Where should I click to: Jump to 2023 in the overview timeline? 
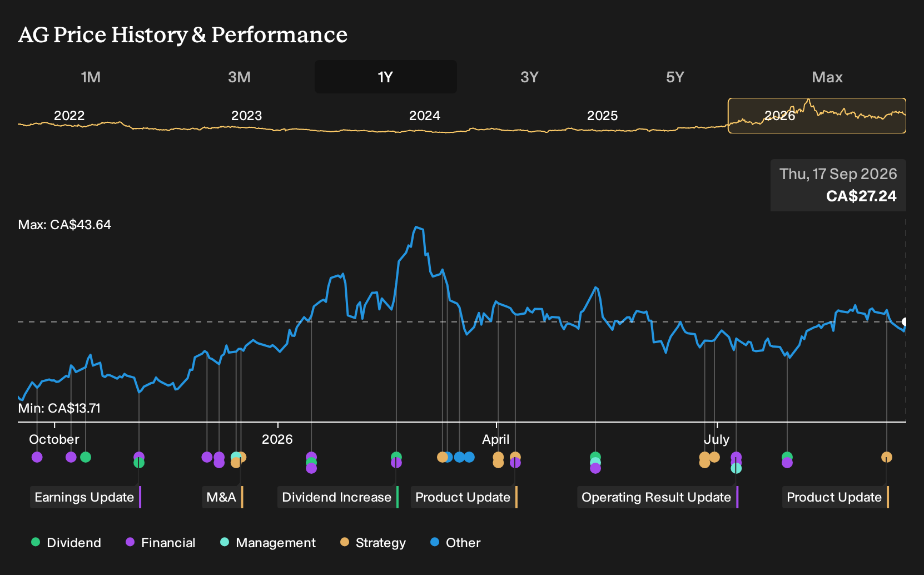click(x=246, y=116)
